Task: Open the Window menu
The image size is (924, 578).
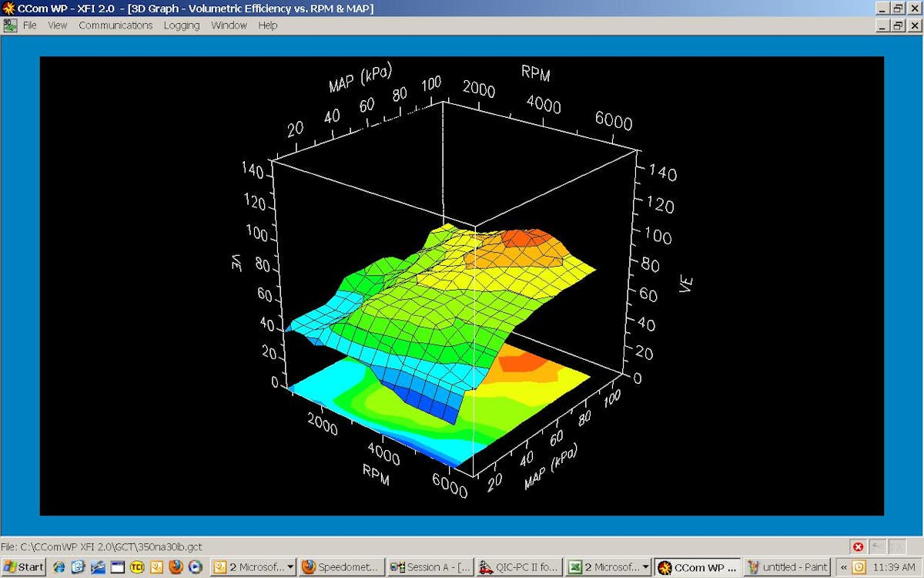Action: point(229,25)
